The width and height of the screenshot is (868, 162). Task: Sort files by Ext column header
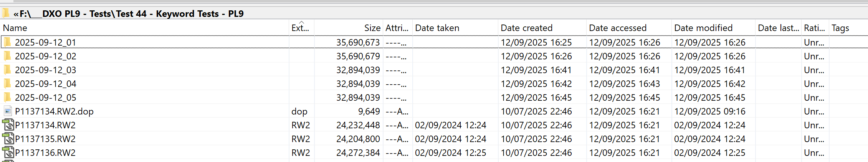pyautogui.click(x=300, y=28)
